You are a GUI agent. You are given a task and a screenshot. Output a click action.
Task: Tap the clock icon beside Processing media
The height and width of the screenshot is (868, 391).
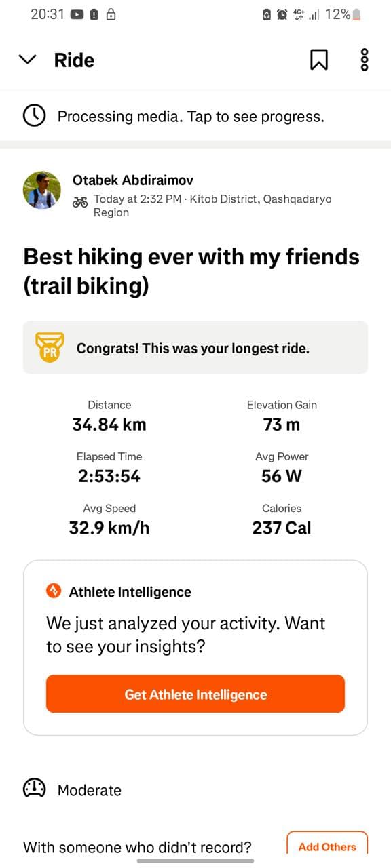click(35, 116)
